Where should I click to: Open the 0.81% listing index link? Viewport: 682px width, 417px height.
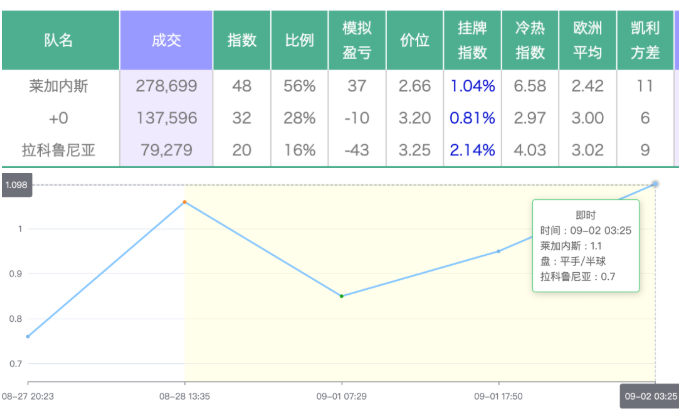(x=472, y=119)
